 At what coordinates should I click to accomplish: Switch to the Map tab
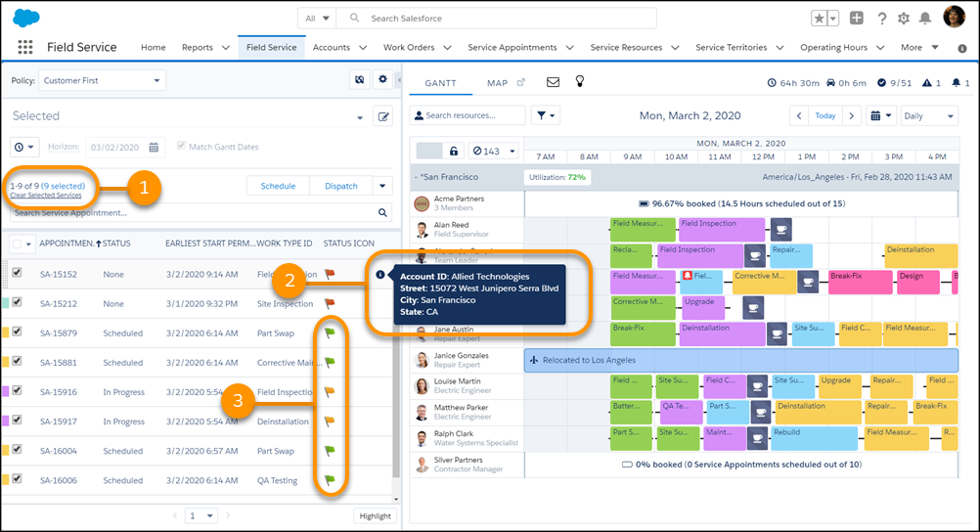coord(498,83)
